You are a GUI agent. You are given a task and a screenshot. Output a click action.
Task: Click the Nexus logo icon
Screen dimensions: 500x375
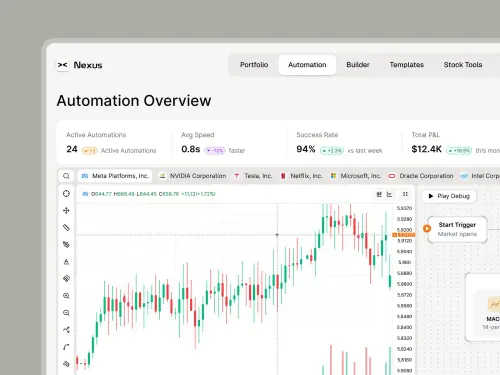(62, 65)
